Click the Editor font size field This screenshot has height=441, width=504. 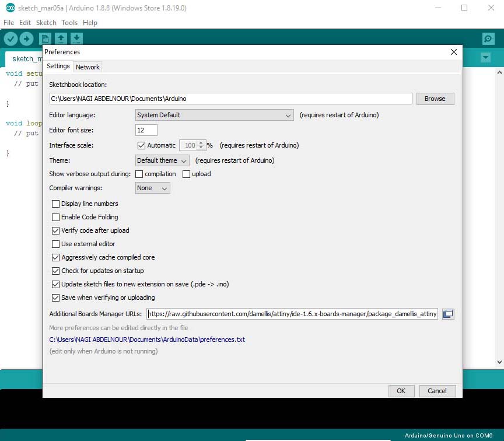tap(146, 130)
